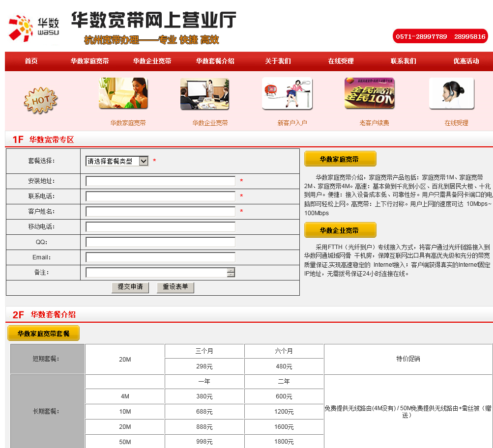Focus the 客户姓名 input field
Image resolution: width=493 pixels, height=448 pixels.
tap(160, 211)
